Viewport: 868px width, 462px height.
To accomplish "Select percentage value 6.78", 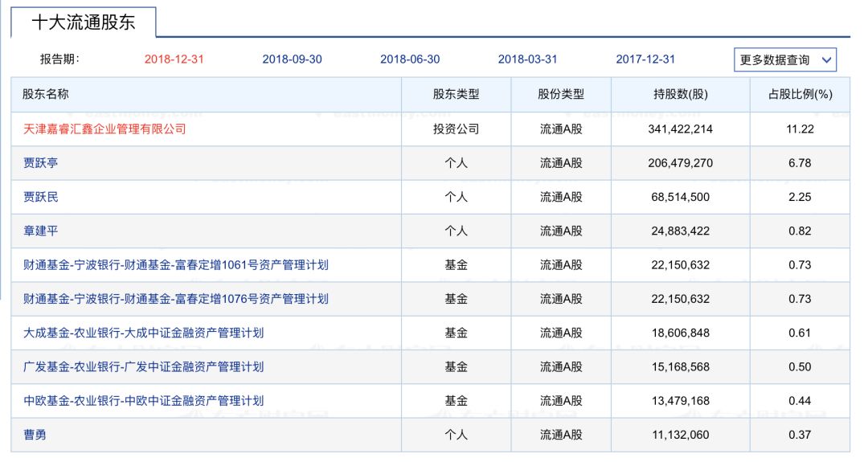I will point(800,162).
